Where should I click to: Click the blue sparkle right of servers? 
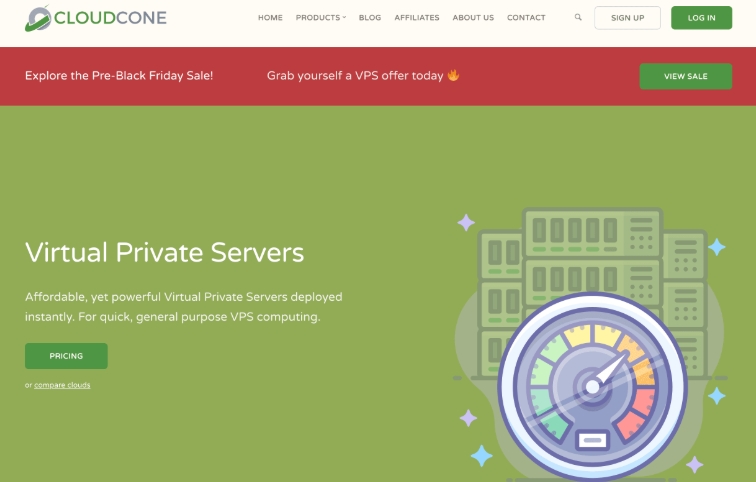(716, 247)
